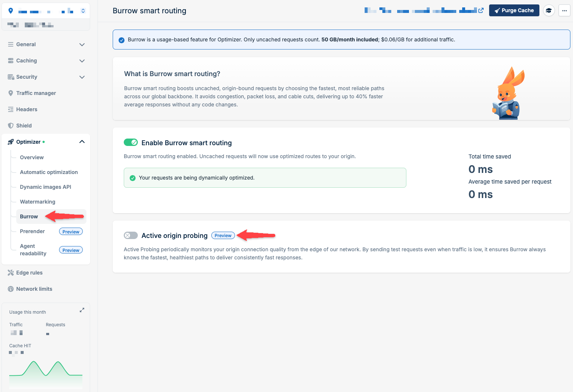Click Preview badge beside Active origin probing
This screenshot has height=392, width=573.
coord(223,235)
